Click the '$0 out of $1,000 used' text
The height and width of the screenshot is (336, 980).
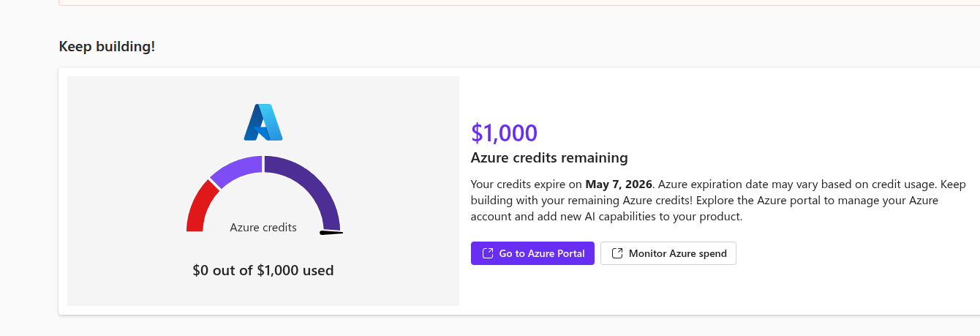tap(263, 270)
